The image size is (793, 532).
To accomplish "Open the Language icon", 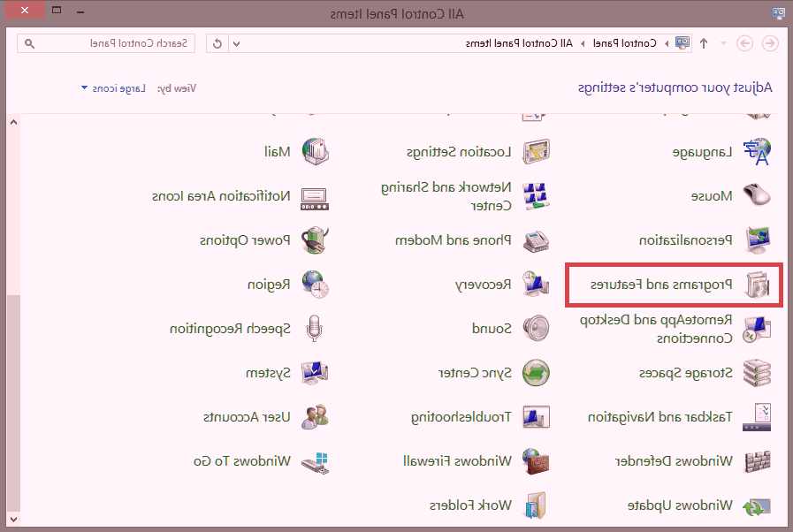I will 757,151.
